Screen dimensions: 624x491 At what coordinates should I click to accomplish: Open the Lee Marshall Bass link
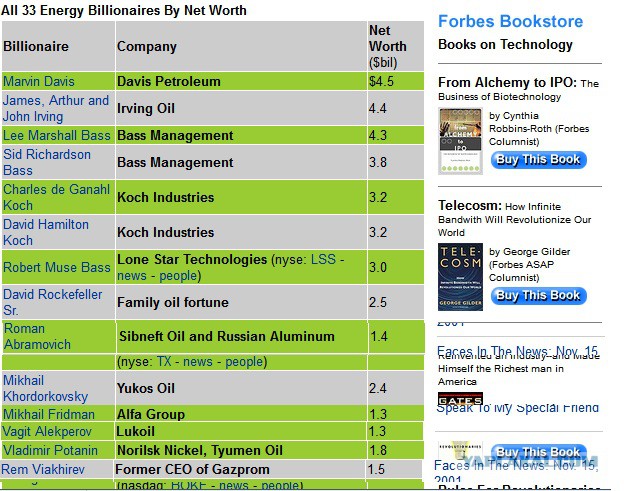click(57, 135)
